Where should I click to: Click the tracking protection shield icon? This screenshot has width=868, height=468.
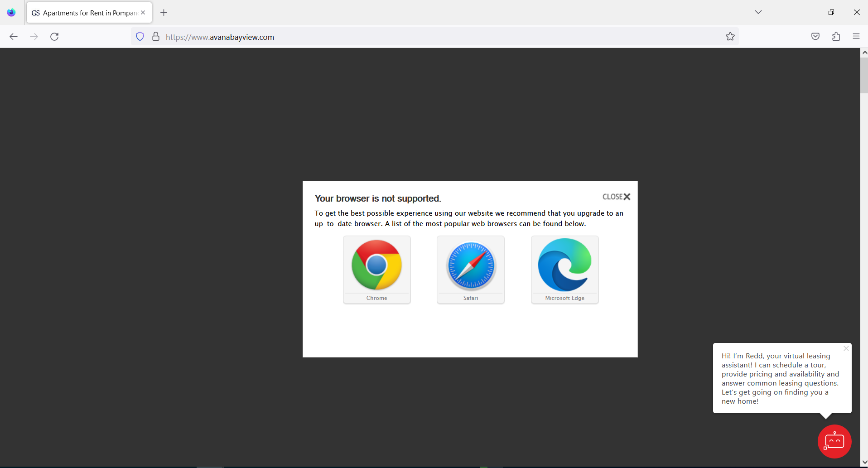coord(140,37)
